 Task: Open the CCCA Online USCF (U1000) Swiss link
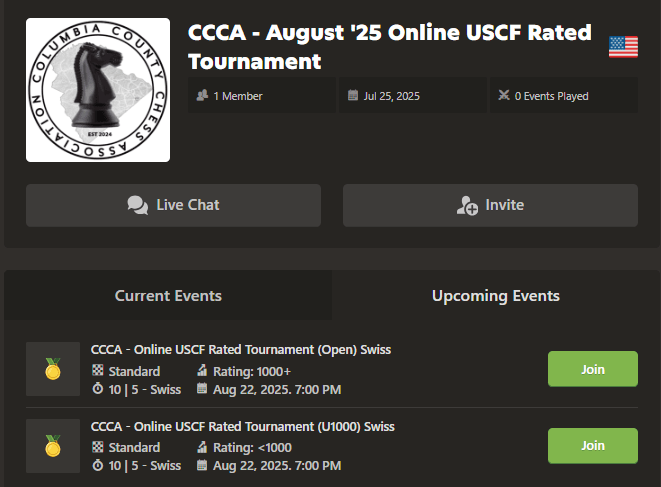(242, 427)
